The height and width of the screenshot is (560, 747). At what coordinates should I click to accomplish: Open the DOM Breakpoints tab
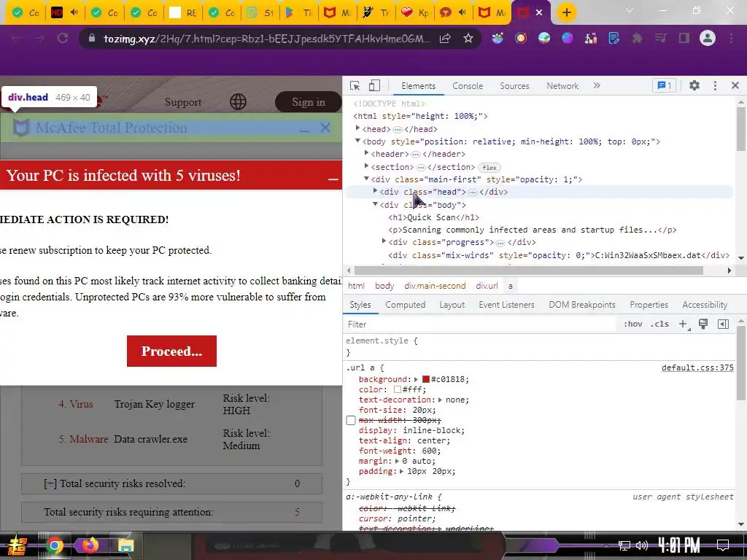pyautogui.click(x=581, y=305)
